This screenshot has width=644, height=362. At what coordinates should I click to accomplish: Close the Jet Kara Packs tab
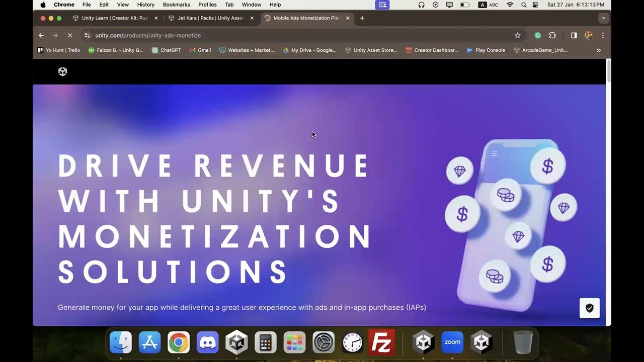(x=252, y=18)
